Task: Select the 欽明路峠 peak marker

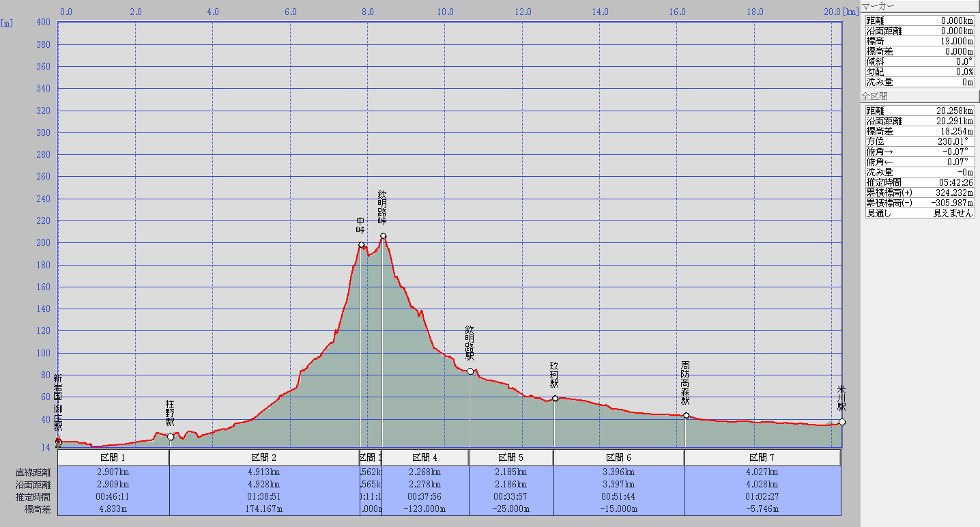Action: [x=383, y=236]
